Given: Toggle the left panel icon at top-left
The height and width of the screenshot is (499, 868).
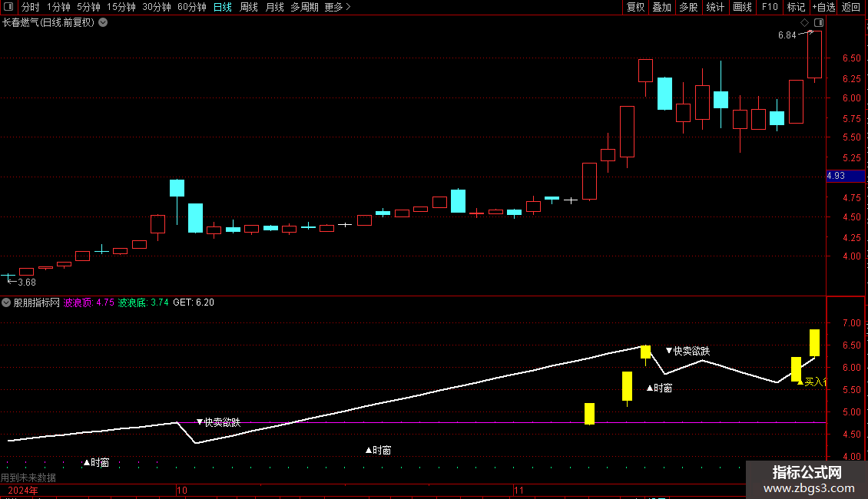Looking at the screenshot, I should coord(8,7).
